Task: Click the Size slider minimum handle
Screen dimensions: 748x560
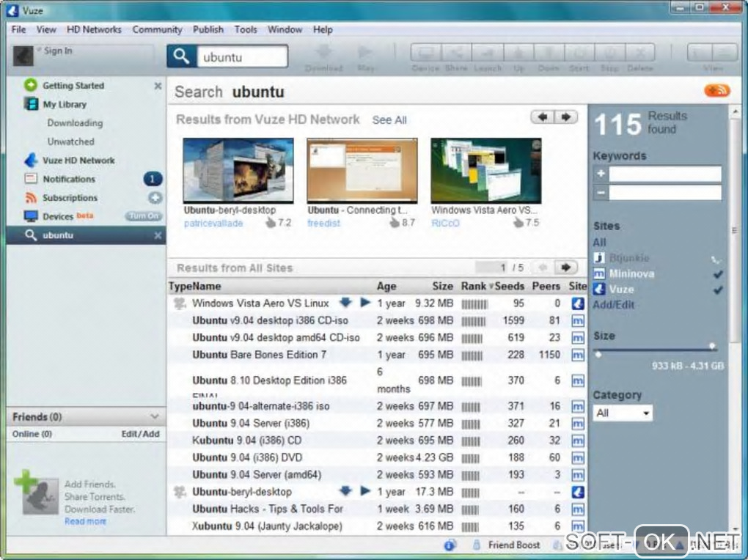Action: [598, 355]
